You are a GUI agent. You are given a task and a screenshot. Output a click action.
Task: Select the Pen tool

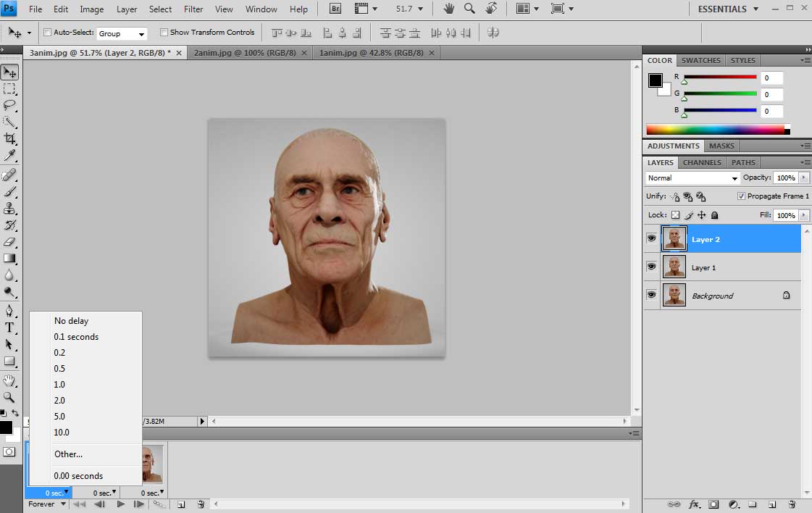pos(9,310)
